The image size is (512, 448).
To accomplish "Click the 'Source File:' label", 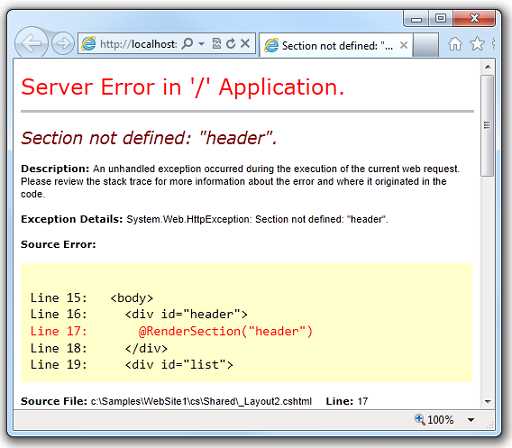I will pos(54,401).
